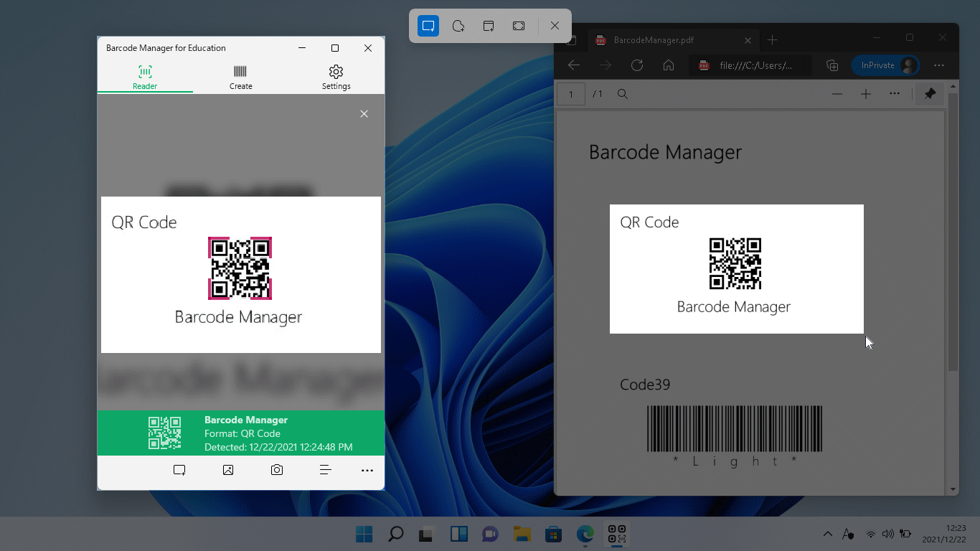Screen dimensions: 980x551
Task: Pin the PDF toolbar
Action: tap(930, 93)
